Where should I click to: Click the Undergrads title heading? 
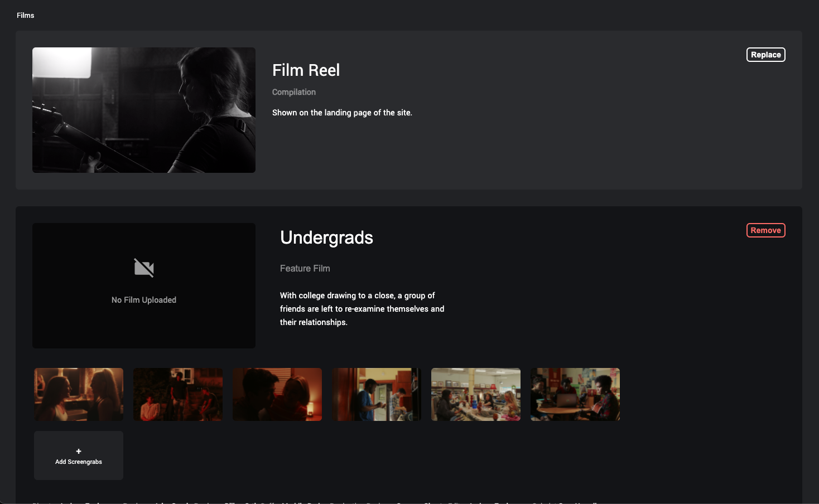[326, 238]
